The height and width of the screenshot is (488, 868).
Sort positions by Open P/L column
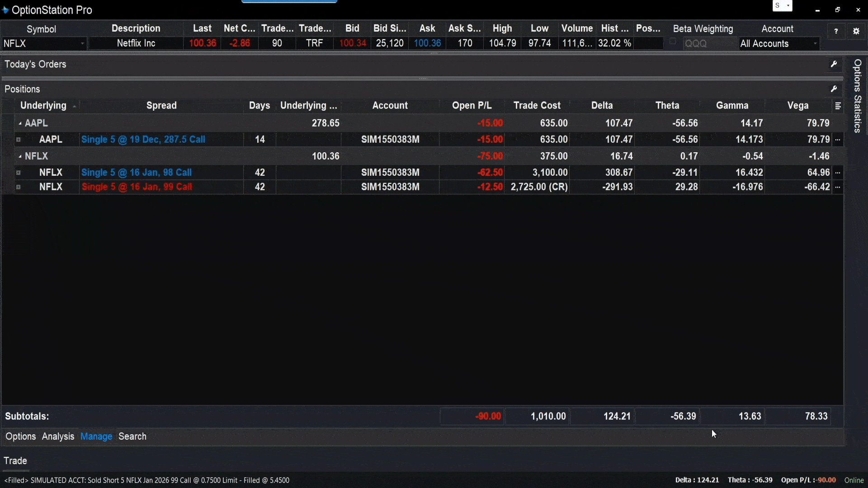(471, 106)
